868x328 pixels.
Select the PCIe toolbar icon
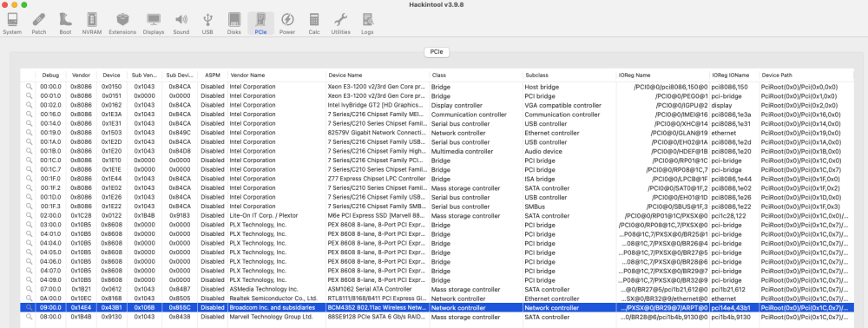(x=260, y=23)
